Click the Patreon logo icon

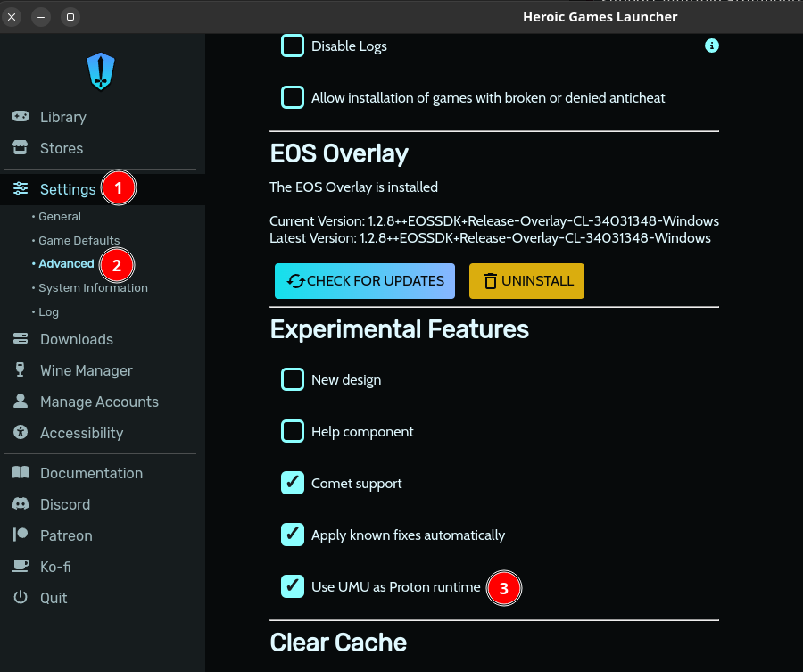point(21,535)
